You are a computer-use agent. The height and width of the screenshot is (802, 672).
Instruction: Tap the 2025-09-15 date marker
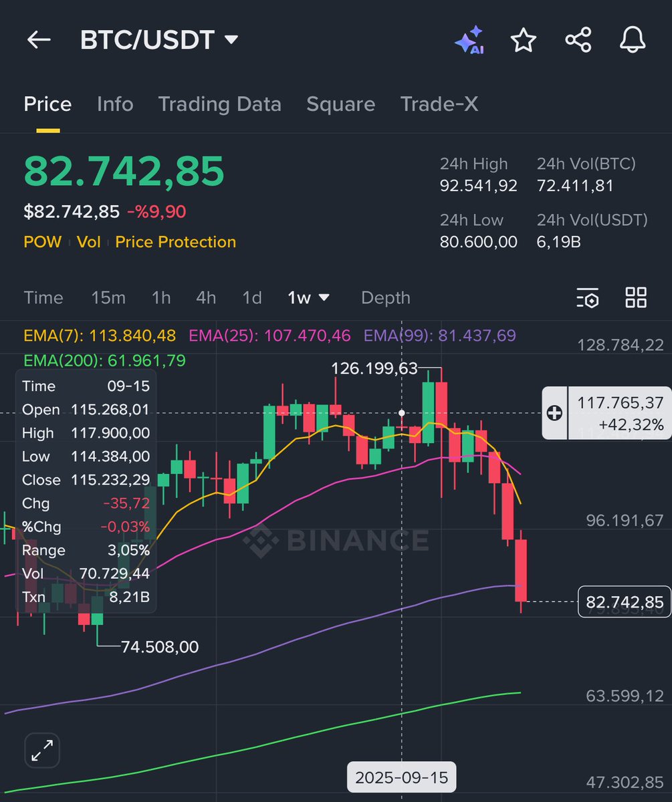(x=401, y=778)
